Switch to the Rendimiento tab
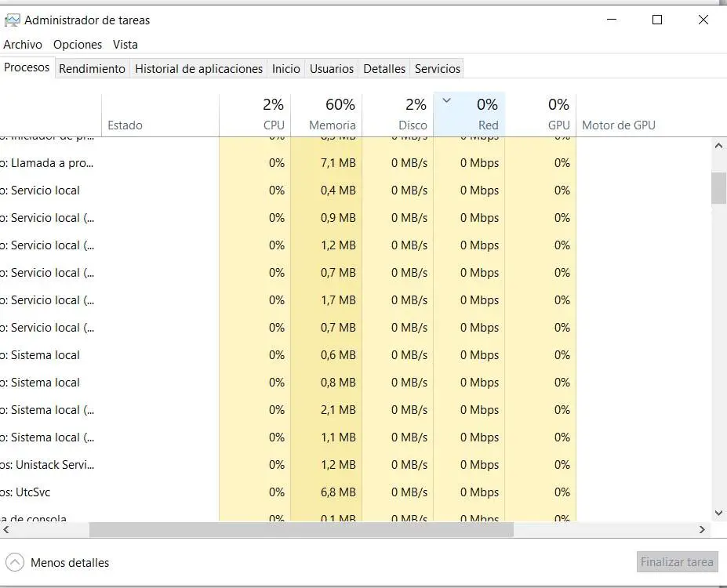The height and width of the screenshot is (588, 727). coord(92,69)
